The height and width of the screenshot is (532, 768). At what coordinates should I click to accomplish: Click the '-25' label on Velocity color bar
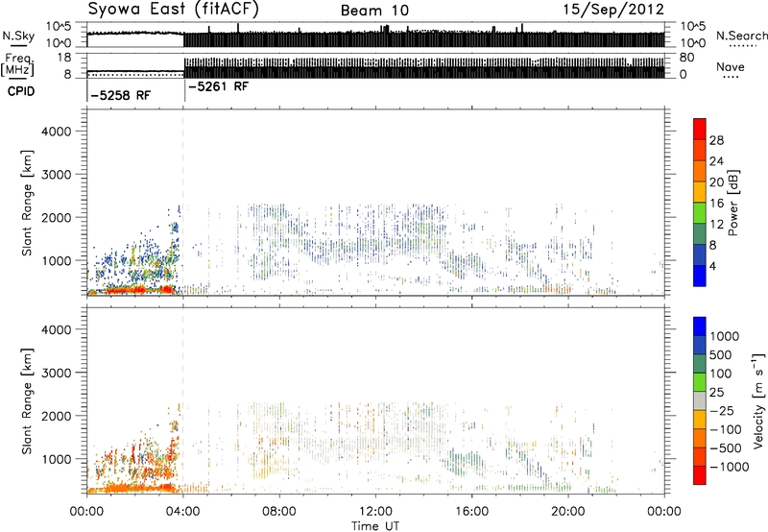(x=722, y=411)
